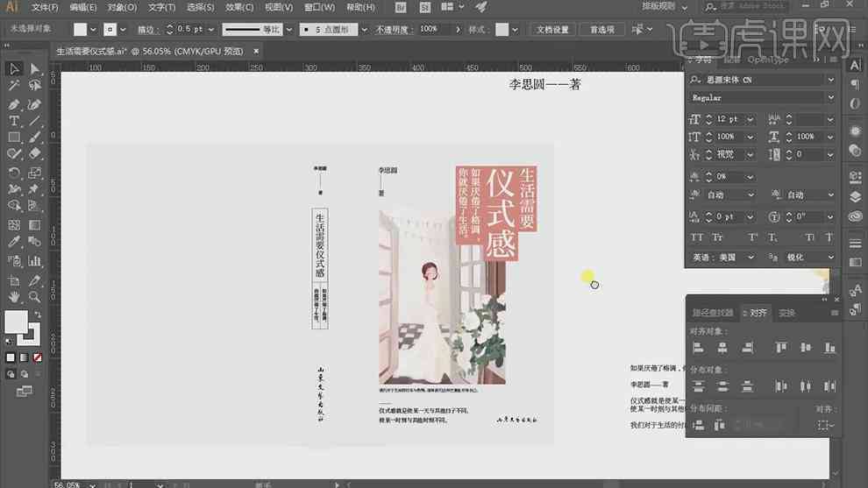Select the Rotate tool
The height and width of the screenshot is (488, 868).
(14, 173)
